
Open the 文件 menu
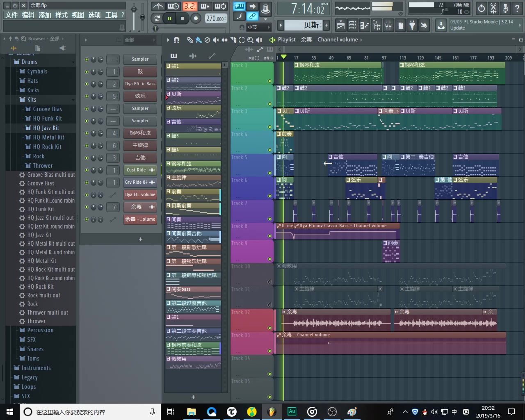click(x=11, y=15)
